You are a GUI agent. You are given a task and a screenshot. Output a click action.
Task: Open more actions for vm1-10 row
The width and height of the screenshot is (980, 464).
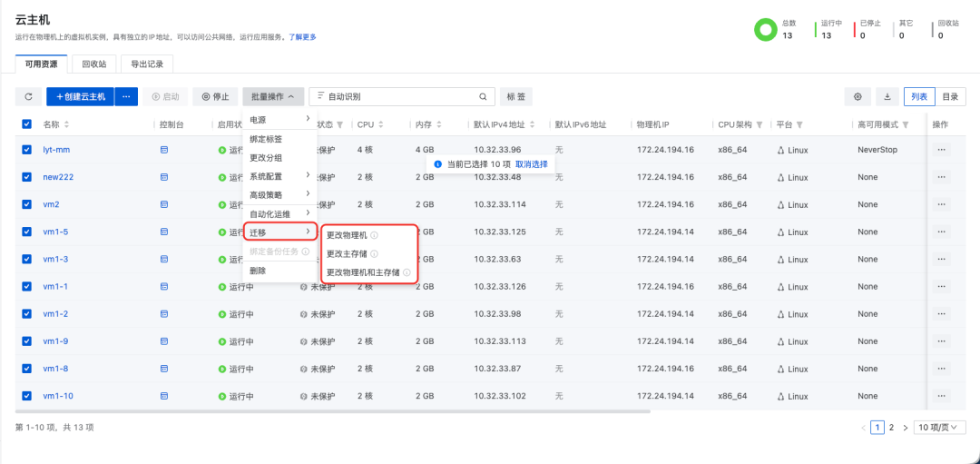[942, 396]
